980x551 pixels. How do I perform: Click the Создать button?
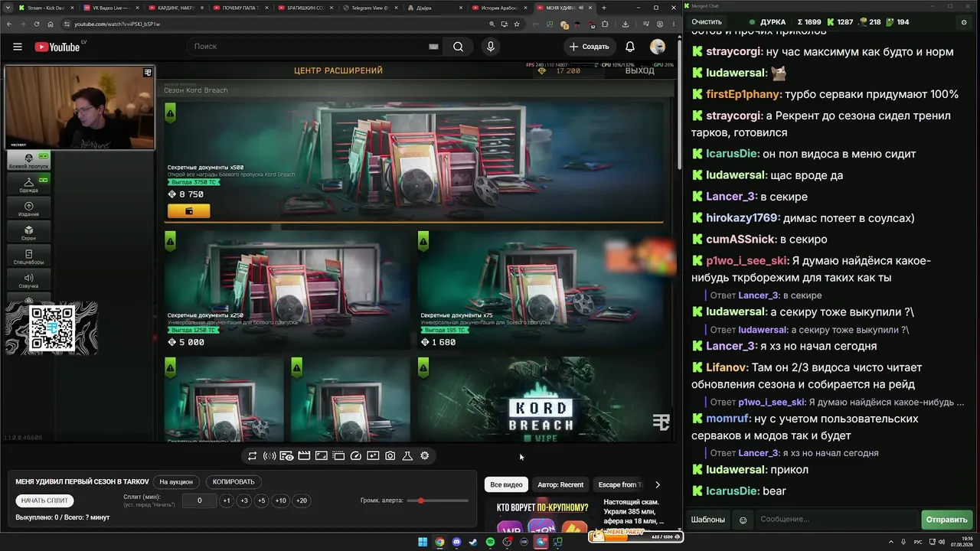pos(590,47)
